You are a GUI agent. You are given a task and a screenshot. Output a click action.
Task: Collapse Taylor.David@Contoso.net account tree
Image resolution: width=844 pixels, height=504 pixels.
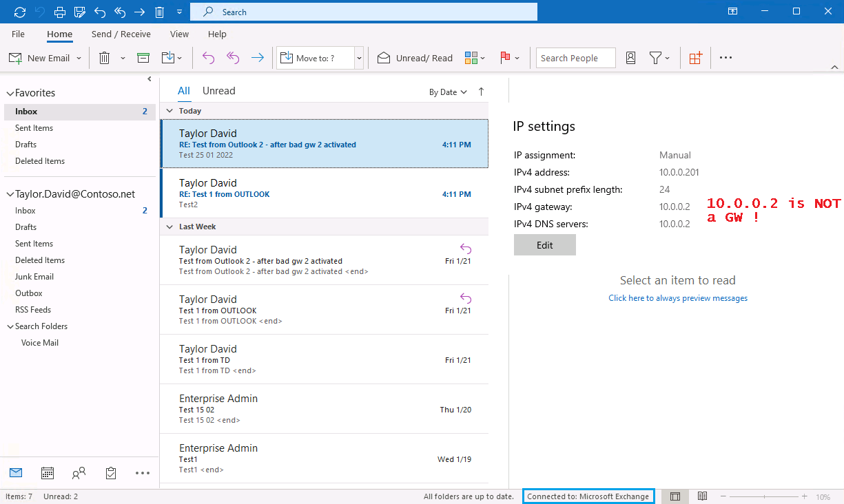pyautogui.click(x=10, y=194)
